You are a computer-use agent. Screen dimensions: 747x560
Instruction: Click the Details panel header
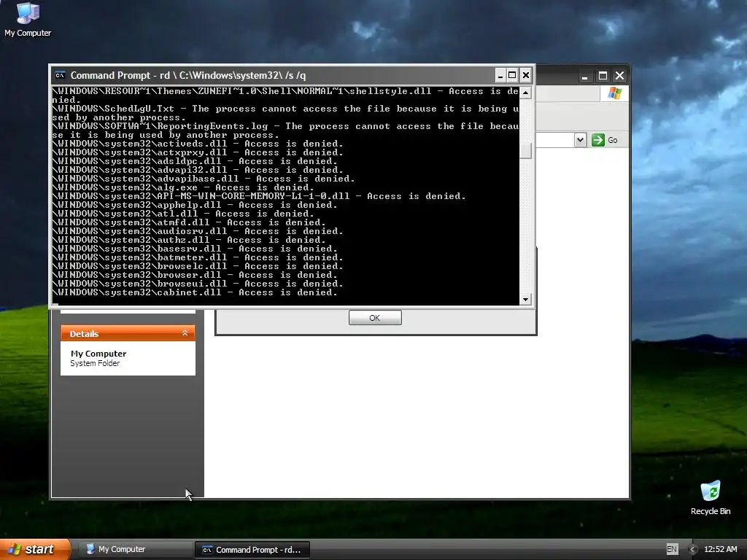[x=128, y=333]
